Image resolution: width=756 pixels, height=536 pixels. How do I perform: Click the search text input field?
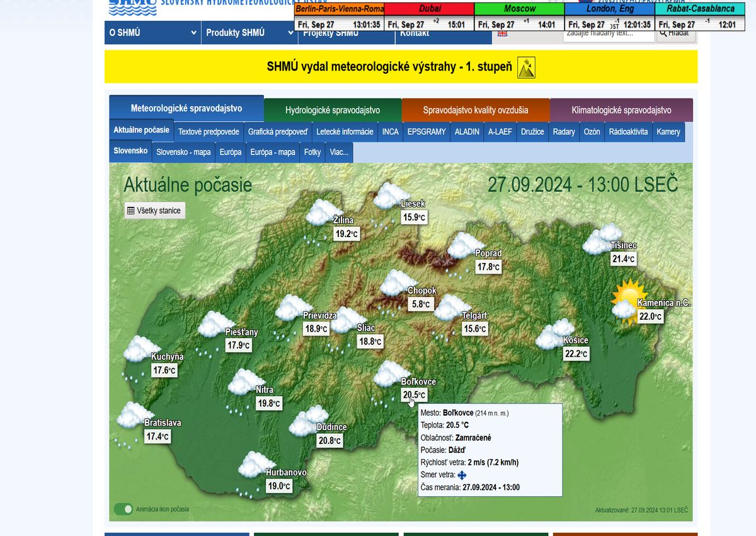[608, 34]
